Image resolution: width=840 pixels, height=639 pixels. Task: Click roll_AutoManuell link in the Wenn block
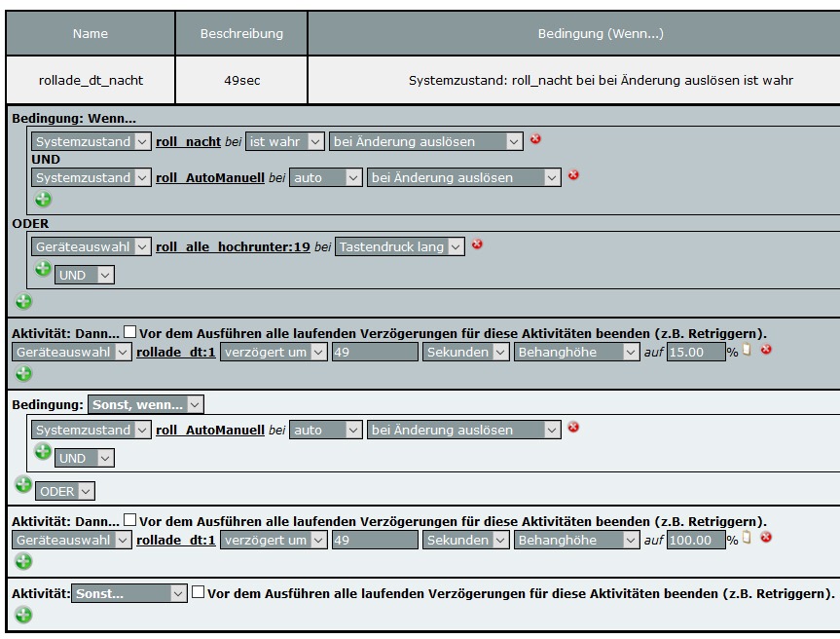click(x=210, y=177)
